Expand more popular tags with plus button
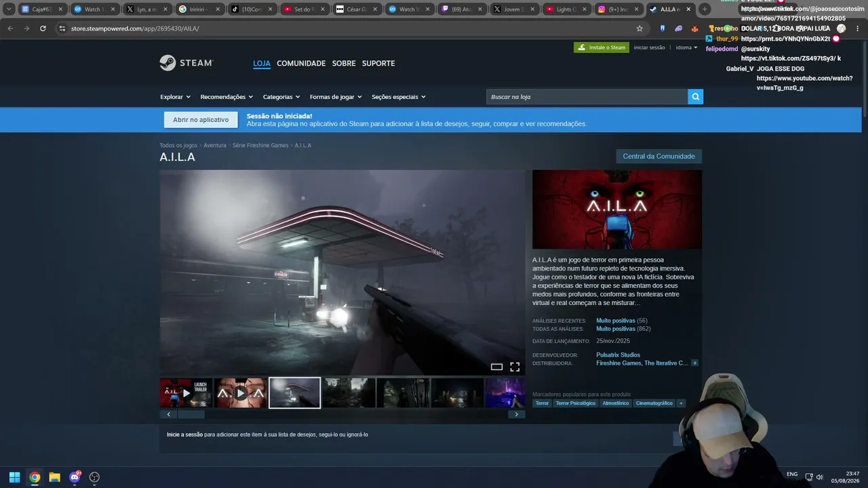Screen dimensions: 868x488 681,403
